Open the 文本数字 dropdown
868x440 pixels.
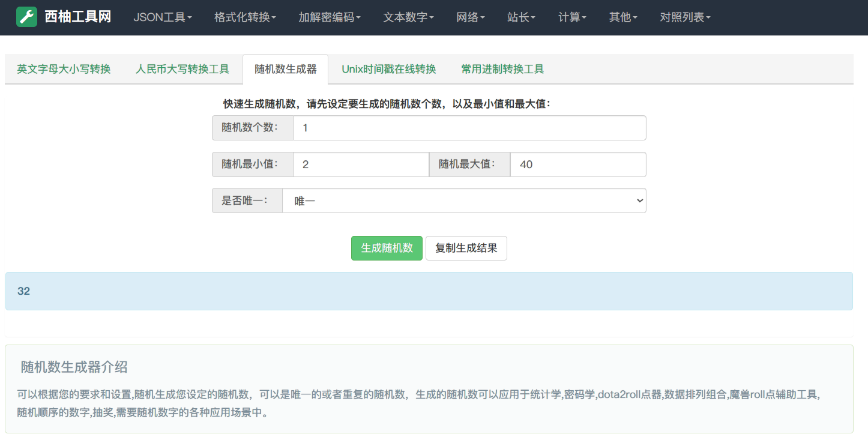408,17
